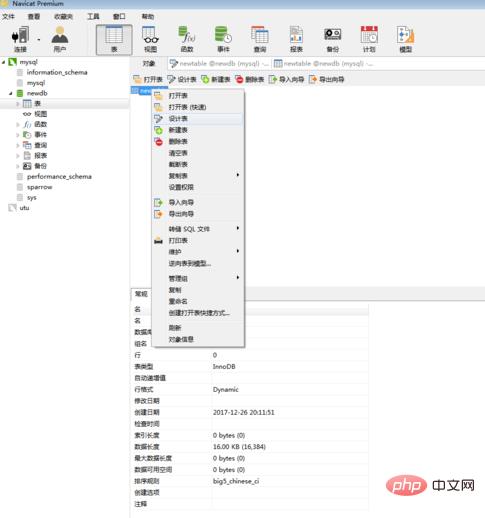The width and height of the screenshot is (485, 518).
Task: Choose 创建打开表快捷方式... in the context menu
Action: tap(198, 313)
